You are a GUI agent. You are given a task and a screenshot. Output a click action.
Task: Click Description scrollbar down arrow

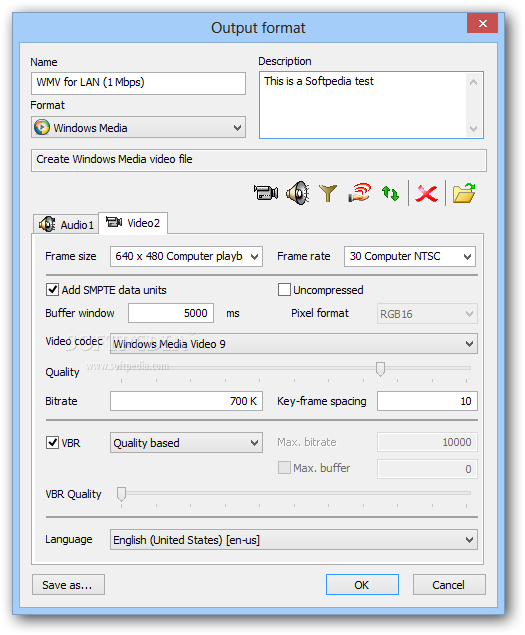click(x=473, y=129)
